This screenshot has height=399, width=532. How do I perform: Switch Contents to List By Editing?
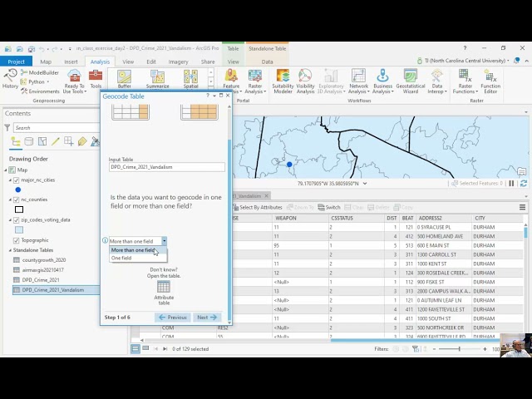click(x=56, y=141)
